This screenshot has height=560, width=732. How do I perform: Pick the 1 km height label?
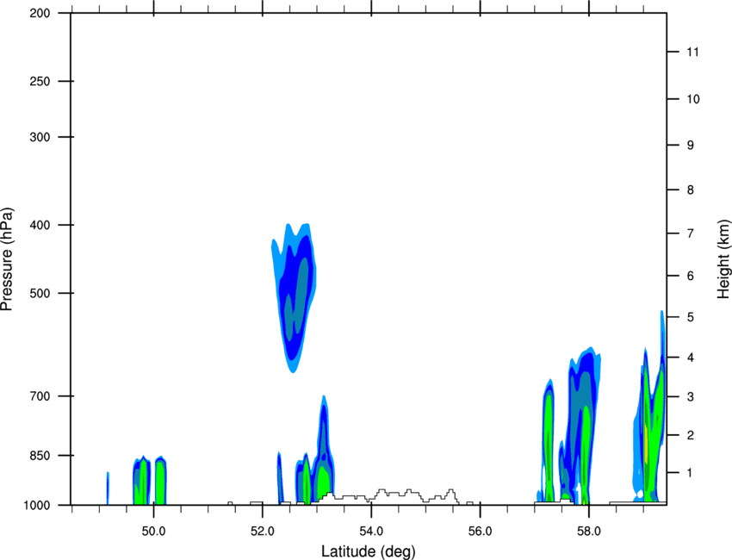(691, 473)
